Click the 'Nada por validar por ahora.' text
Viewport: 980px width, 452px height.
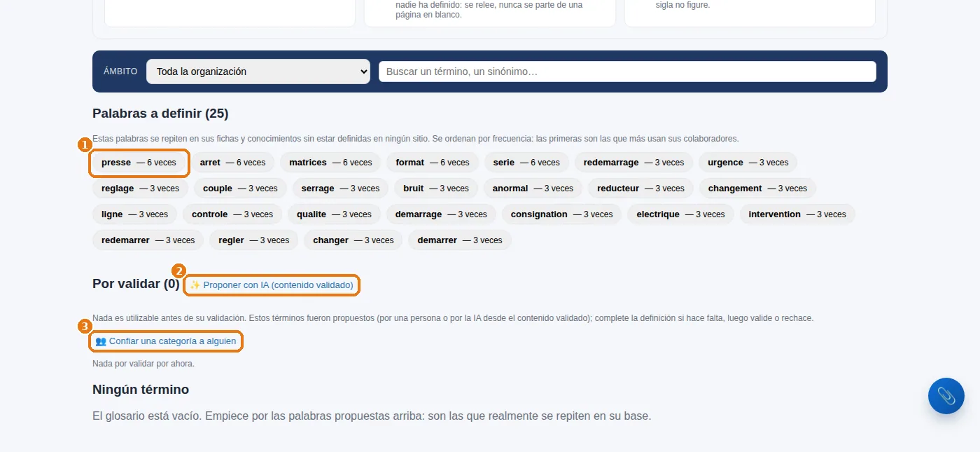(x=143, y=364)
